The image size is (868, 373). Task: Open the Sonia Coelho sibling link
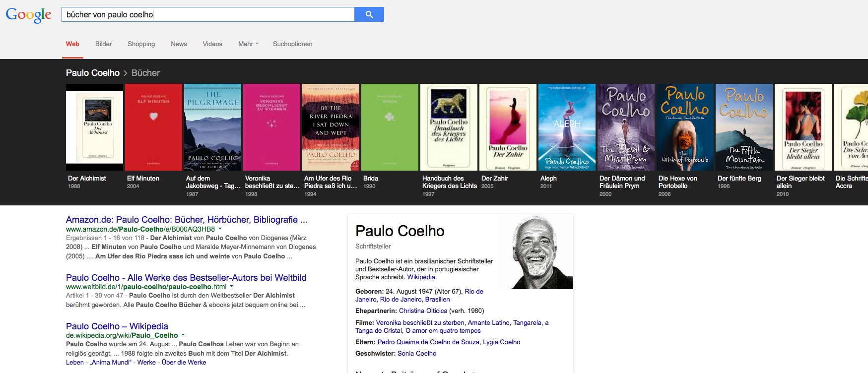pos(417,354)
